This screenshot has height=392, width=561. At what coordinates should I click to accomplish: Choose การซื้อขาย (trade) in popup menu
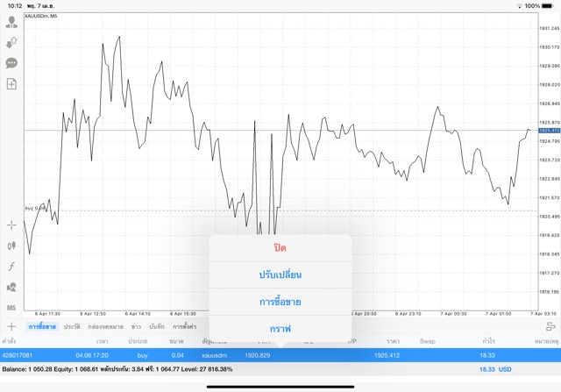(x=280, y=303)
